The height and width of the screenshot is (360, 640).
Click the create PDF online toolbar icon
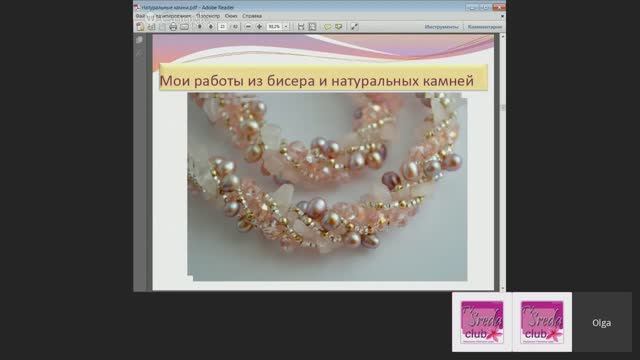[140, 27]
